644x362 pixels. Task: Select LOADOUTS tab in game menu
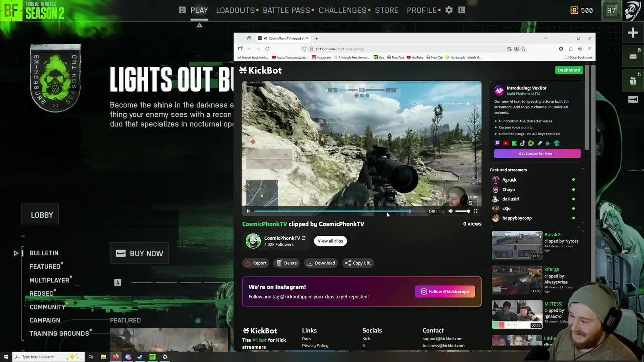(235, 10)
